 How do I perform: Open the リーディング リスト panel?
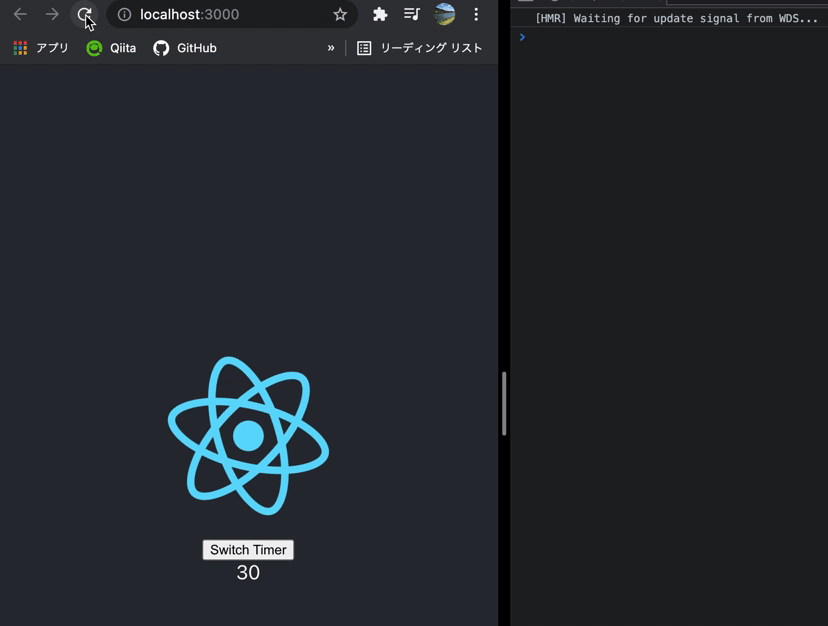422,47
